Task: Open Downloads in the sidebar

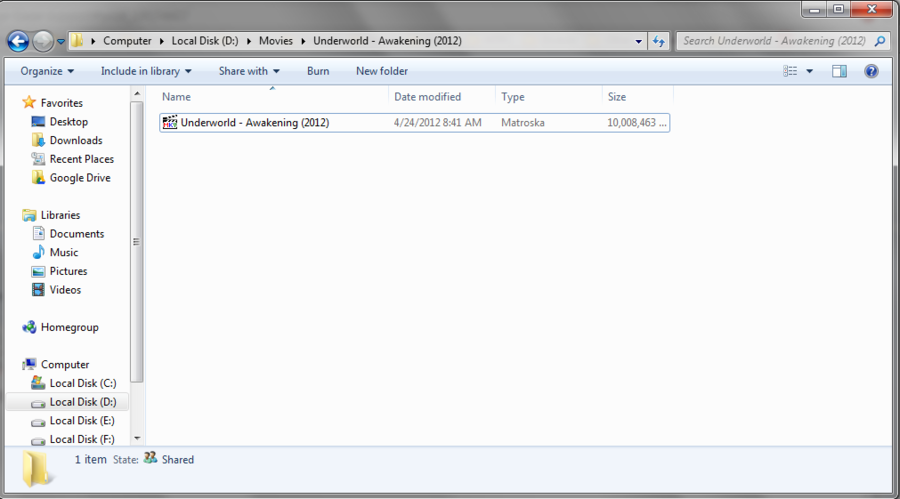Action: point(76,140)
